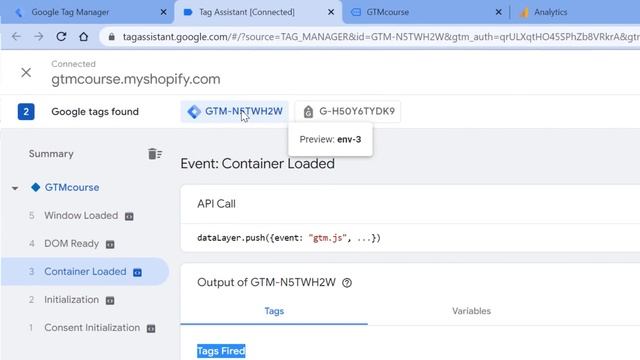Open the browser home page
This screenshot has width=640, height=360.
coord(84,37)
